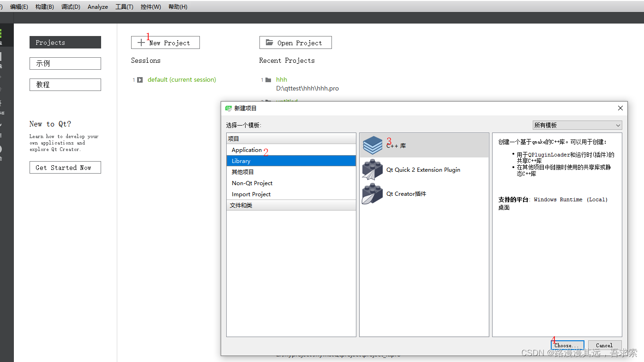Open the 工具(T) menu

pyautogui.click(x=125, y=6)
